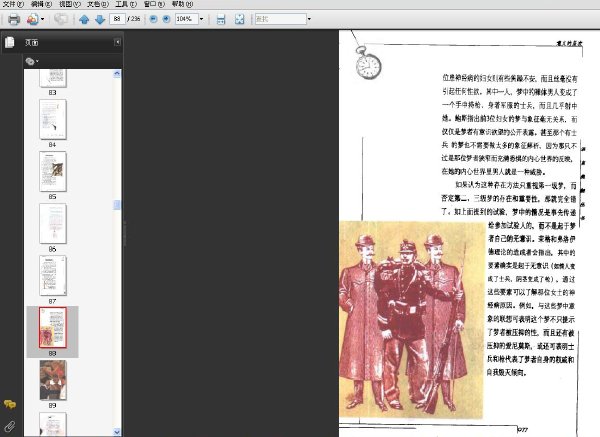
Task: Open the 窗口 (Window) menu
Action: 154,4
